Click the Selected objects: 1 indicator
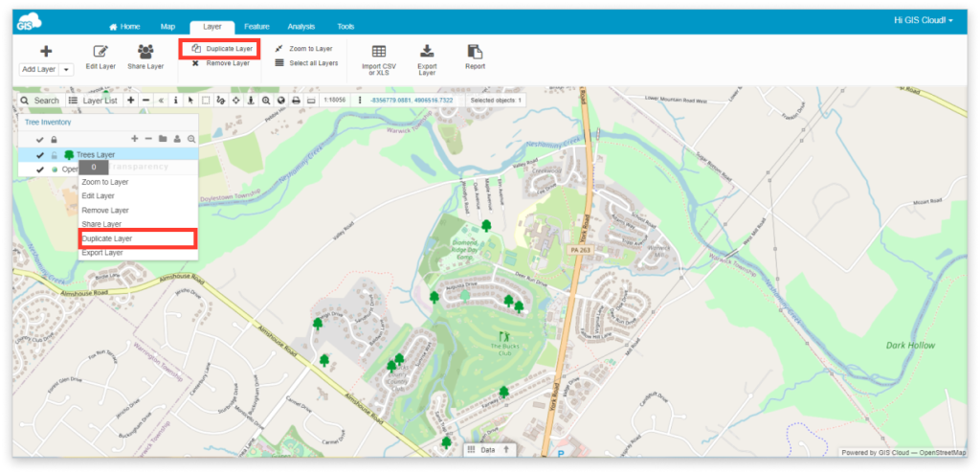 pyautogui.click(x=496, y=100)
